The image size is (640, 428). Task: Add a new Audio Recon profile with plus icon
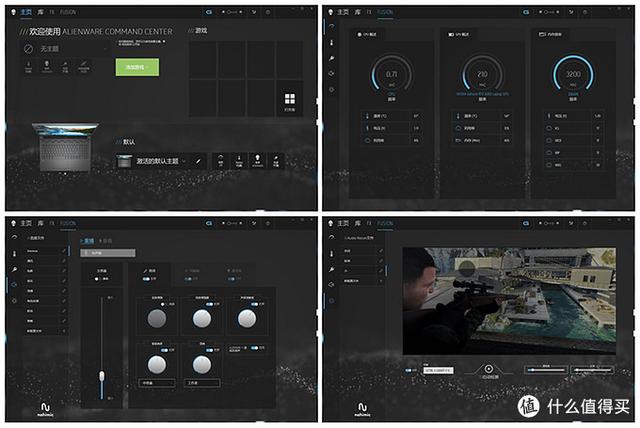381,281
